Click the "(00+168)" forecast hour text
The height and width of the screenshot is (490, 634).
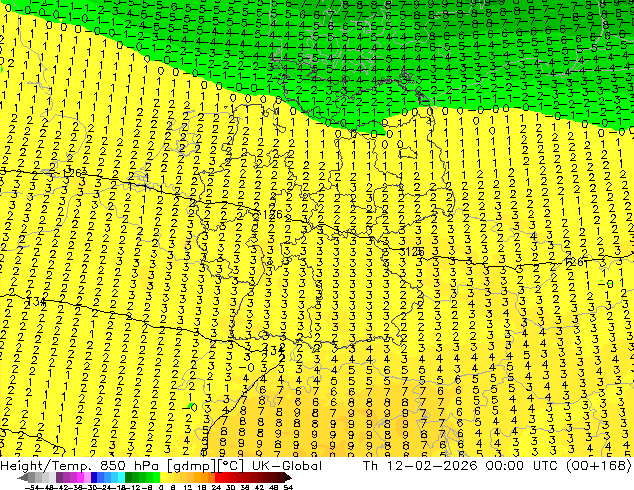point(599,466)
